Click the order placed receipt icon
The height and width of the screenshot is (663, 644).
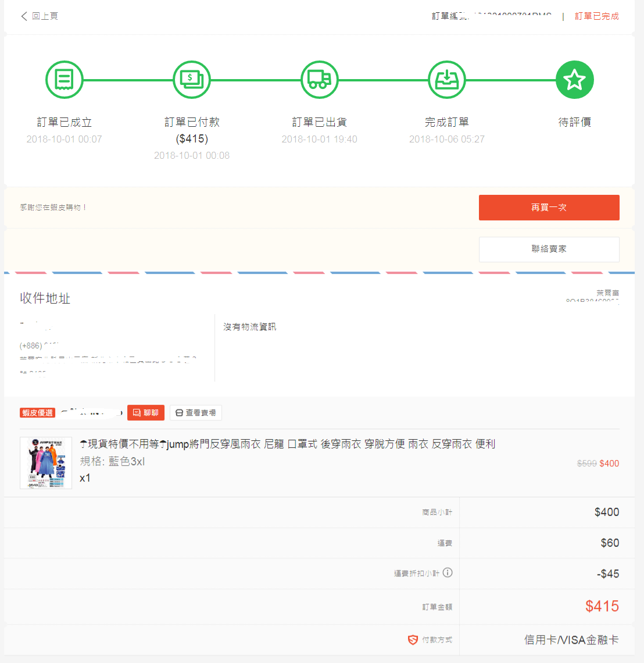tap(64, 80)
